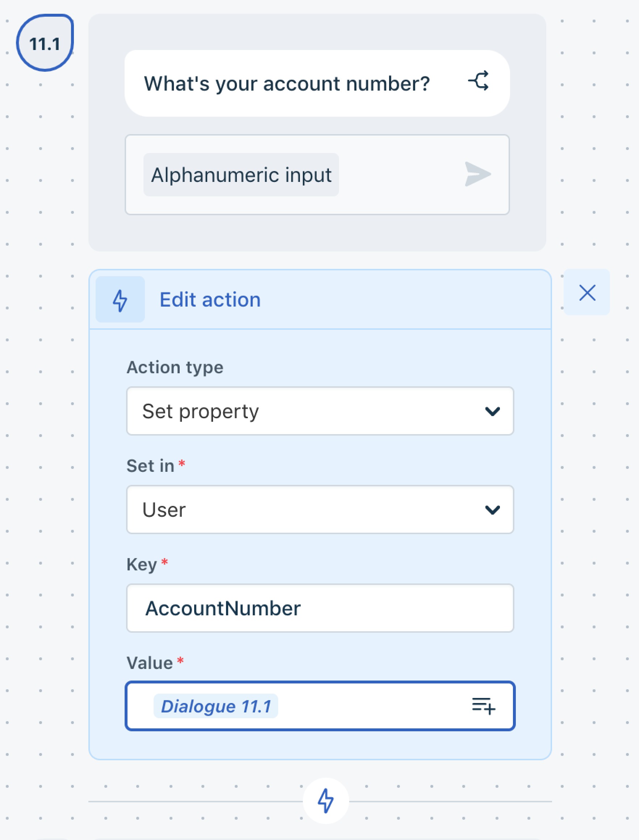Click the chevron next to Set property
Viewport: 639px width, 840px height.
coord(492,411)
